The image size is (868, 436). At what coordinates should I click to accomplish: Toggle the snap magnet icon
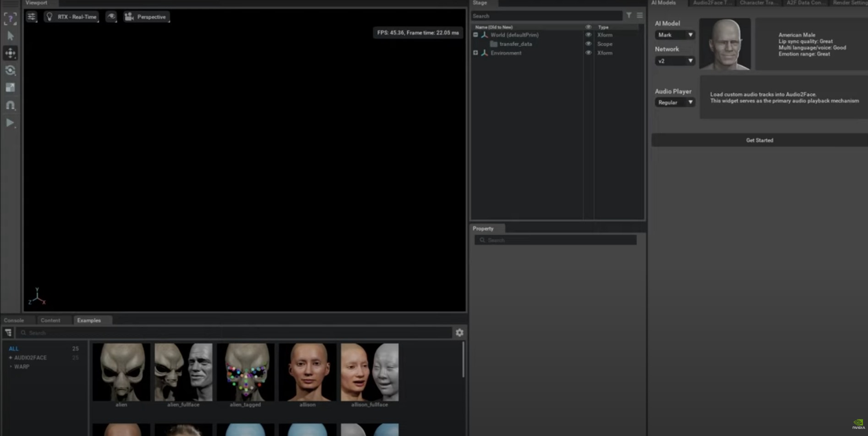tap(10, 105)
